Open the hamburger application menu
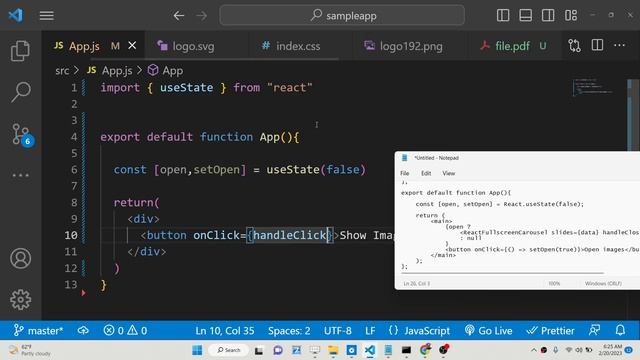 [x=47, y=16]
